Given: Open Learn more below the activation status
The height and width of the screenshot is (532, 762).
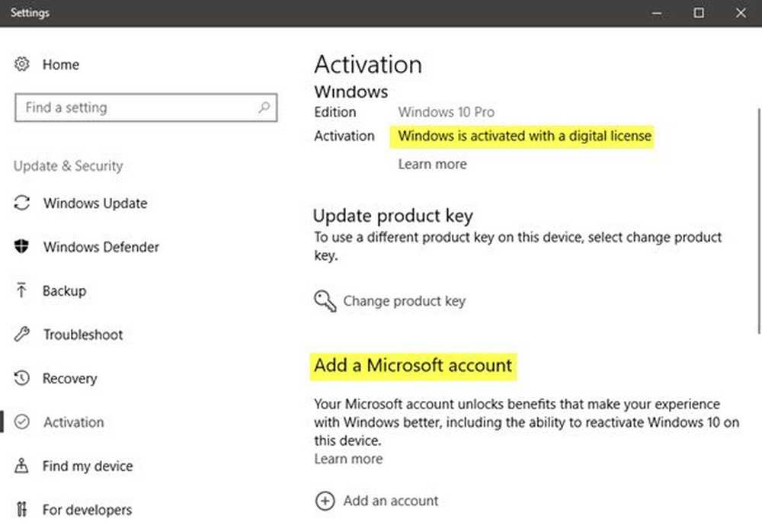Looking at the screenshot, I should click(x=432, y=164).
